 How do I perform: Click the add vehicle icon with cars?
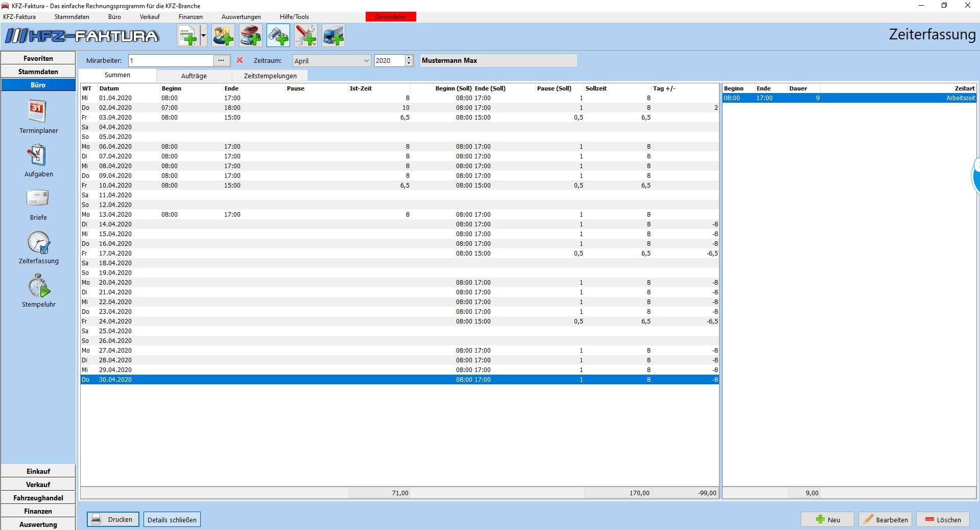(251, 36)
